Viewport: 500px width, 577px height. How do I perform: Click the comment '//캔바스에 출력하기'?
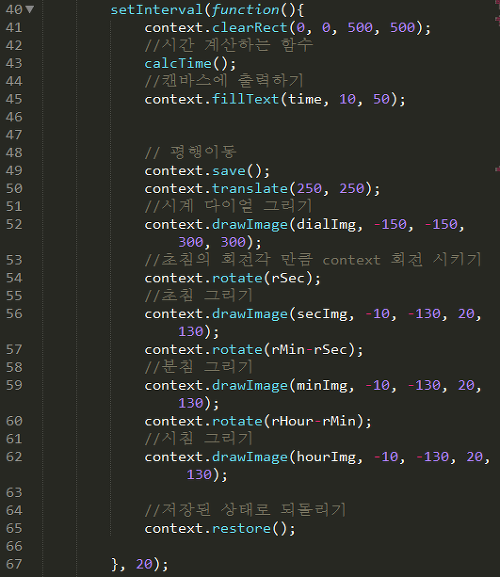(x=224, y=81)
